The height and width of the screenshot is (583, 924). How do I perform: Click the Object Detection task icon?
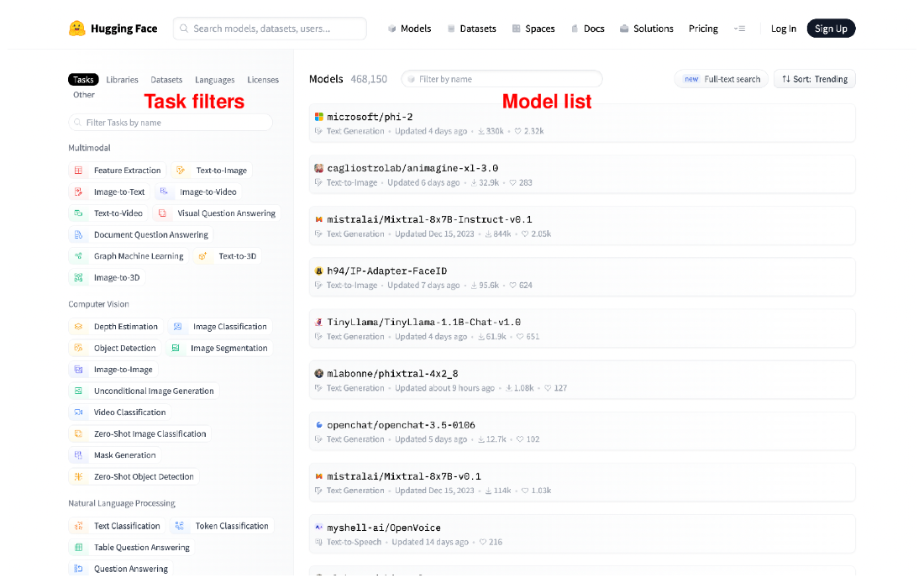click(x=78, y=349)
